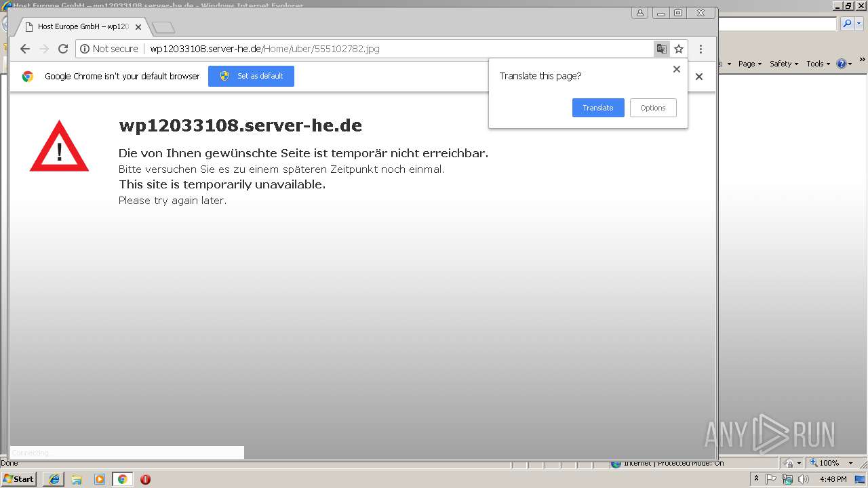Open translate Options
This screenshot has width=868, height=488.
[x=653, y=108]
